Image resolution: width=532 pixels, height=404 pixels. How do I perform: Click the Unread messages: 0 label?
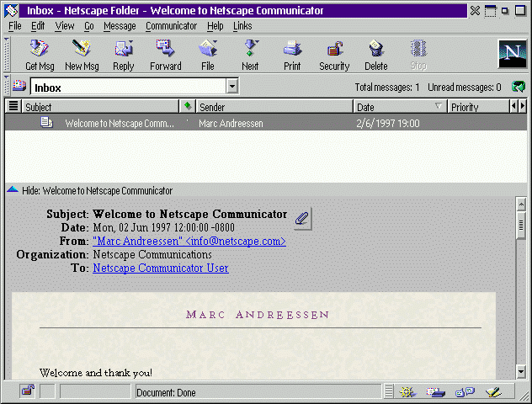464,88
